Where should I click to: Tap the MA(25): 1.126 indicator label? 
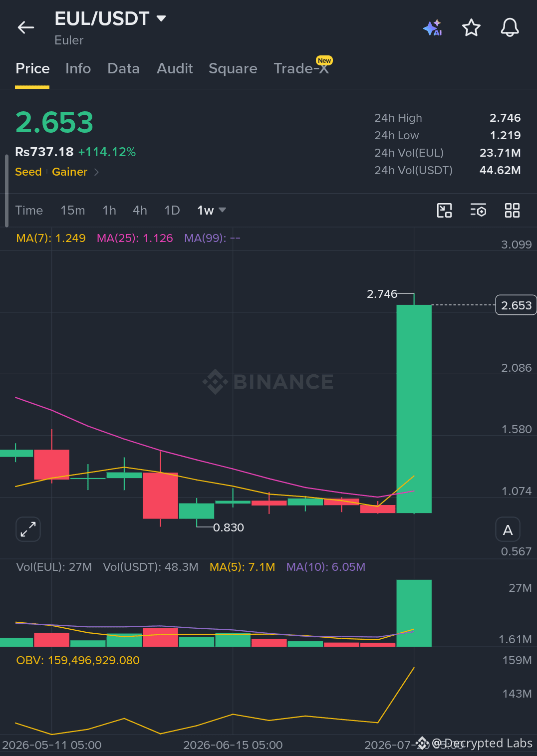pos(135,239)
